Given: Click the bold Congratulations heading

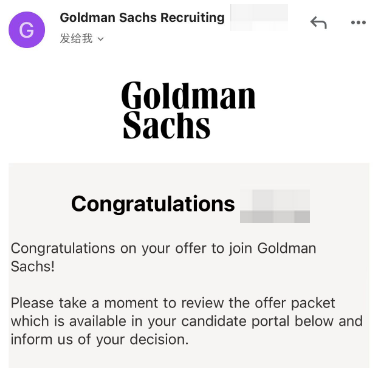Looking at the screenshot, I should point(153,204).
